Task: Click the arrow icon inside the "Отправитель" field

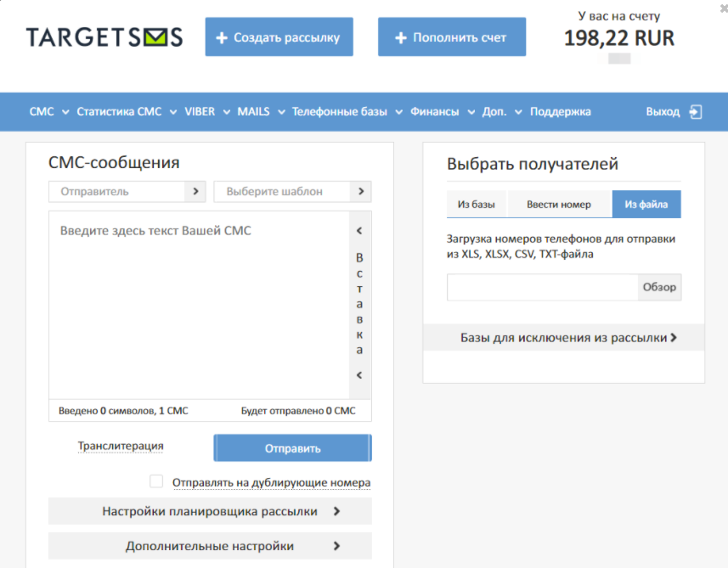Action: [x=197, y=191]
